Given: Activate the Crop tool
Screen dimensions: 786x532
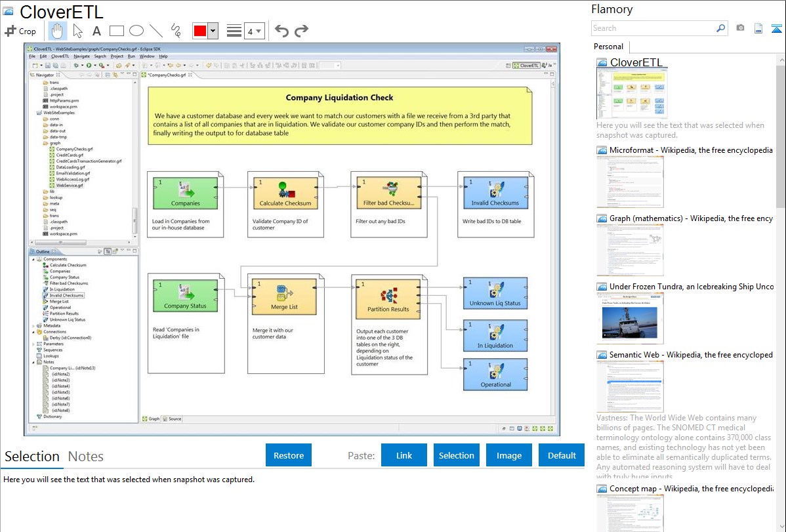Looking at the screenshot, I should pyautogui.click(x=20, y=31).
